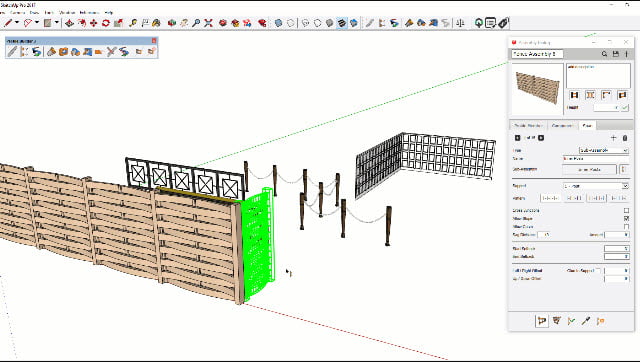640x362 pixels.
Task: Confirm height with green checkmark button
Action: (625, 107)
